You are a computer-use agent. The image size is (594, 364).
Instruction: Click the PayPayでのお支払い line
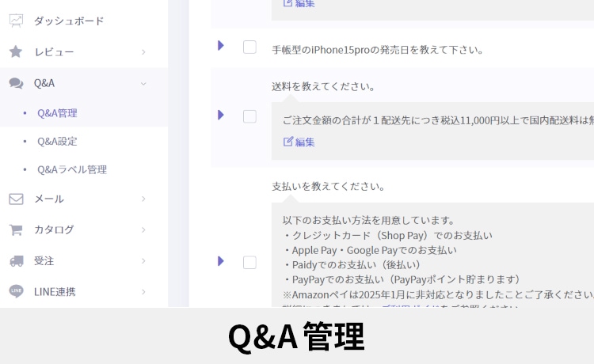(402, 279)
